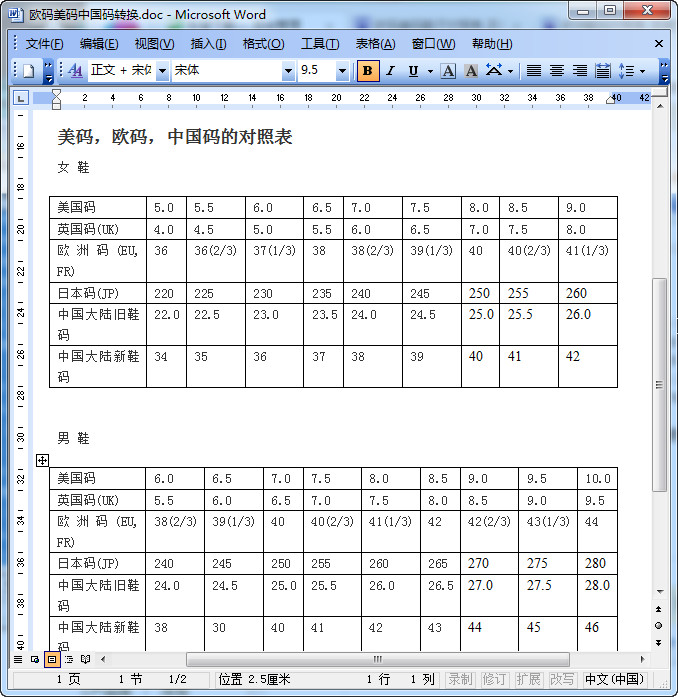Center text with toolbar icon

click(x=557, y=71)
